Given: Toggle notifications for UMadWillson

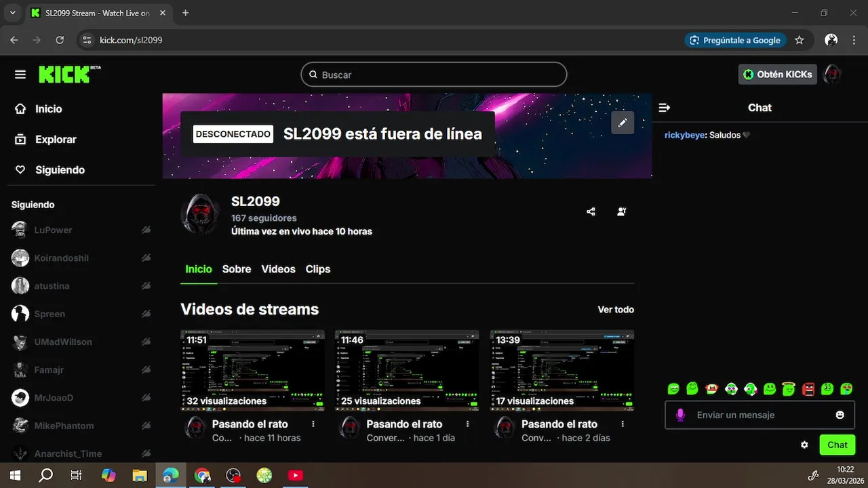Looking at the screenshot, I should point(146,342).
